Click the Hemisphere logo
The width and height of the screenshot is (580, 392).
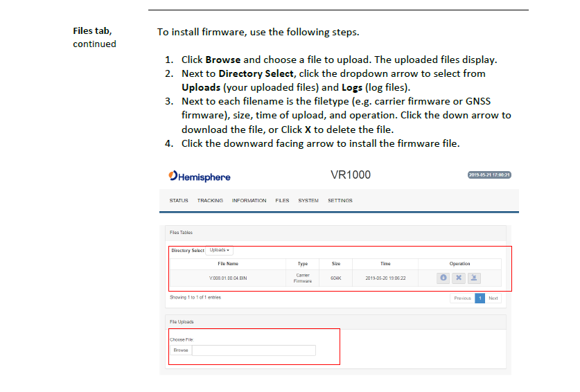tap(200, 177)
